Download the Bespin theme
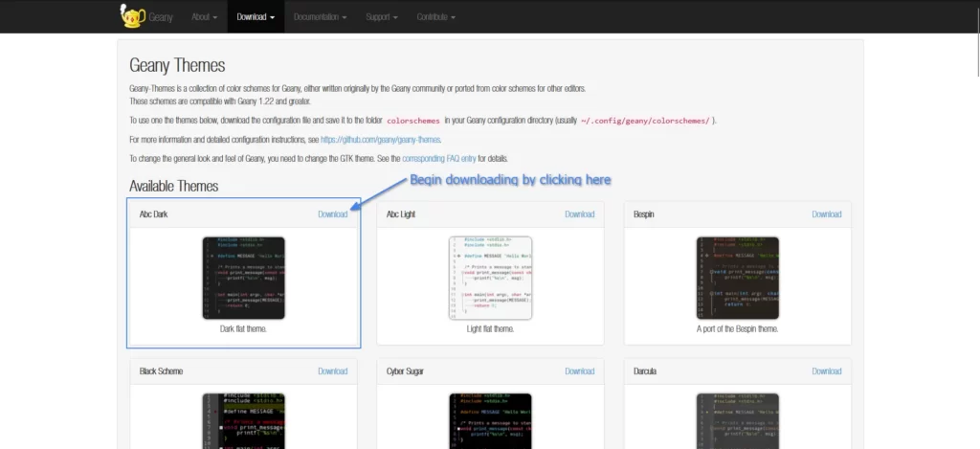The height and width of the screenshot is (449, 980). tap(826, 213)
